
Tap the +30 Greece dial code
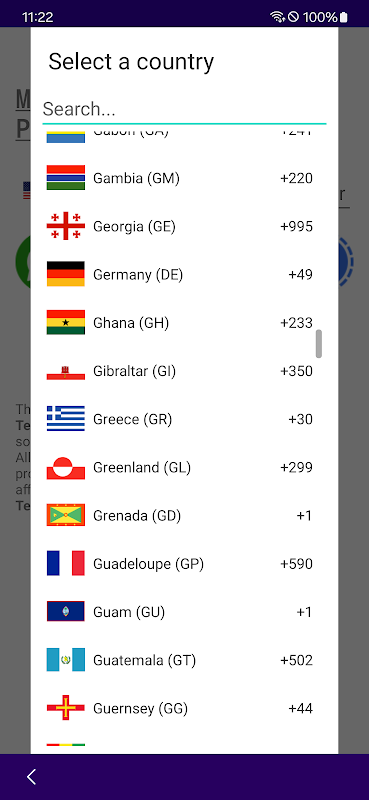(301, 419)
